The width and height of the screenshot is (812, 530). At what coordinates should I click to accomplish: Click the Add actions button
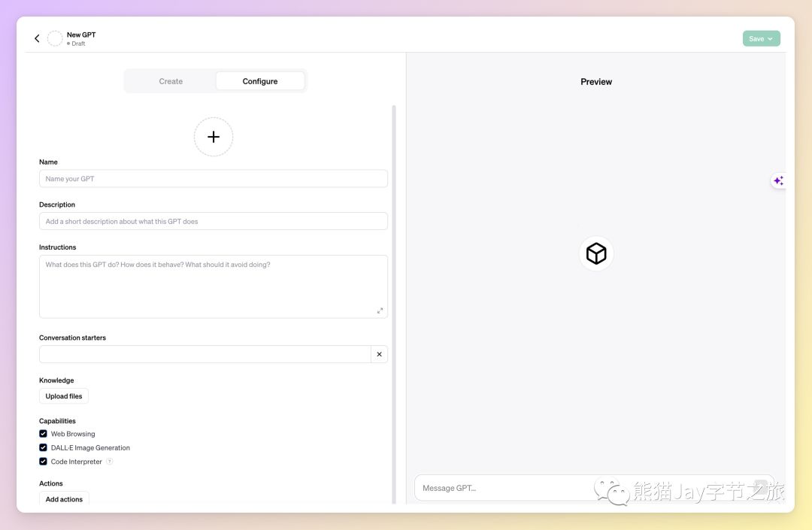pos(64,498)
